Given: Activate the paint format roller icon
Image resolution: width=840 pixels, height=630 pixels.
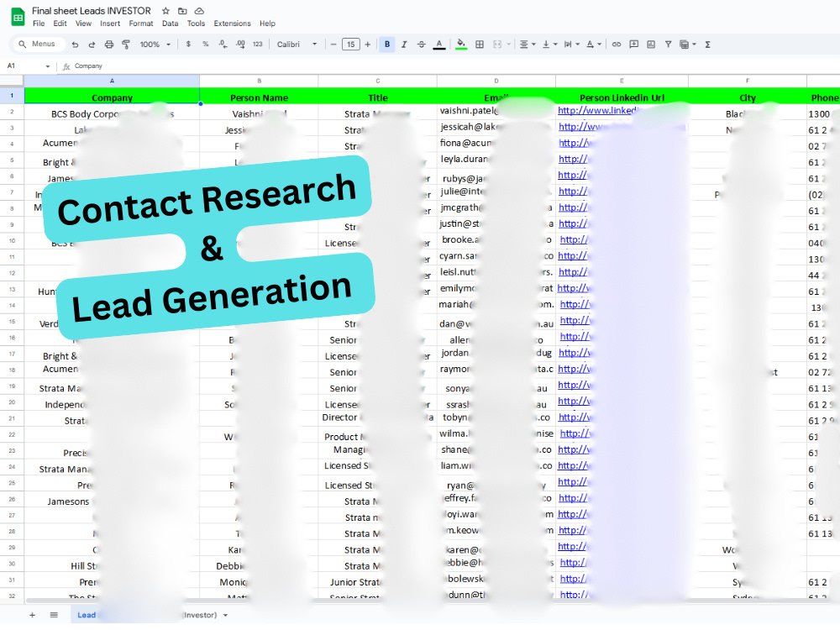Looking at the screenshot, I should 126,45.
